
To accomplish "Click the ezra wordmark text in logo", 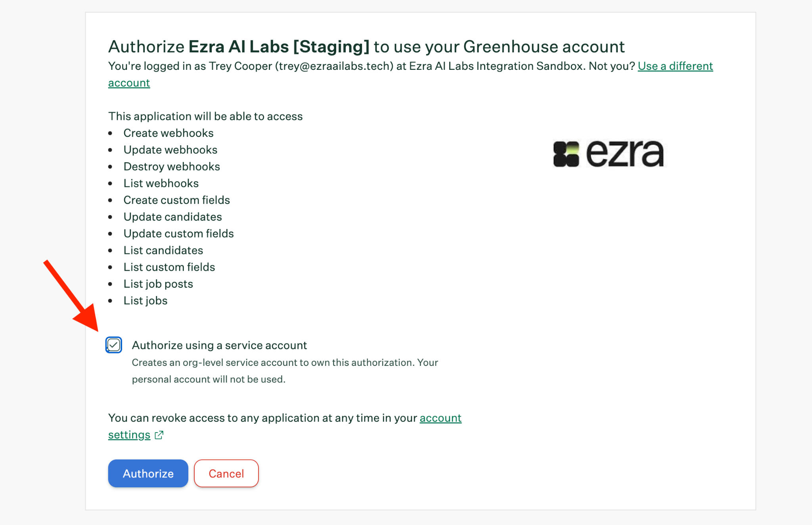I will click(625, 154).
